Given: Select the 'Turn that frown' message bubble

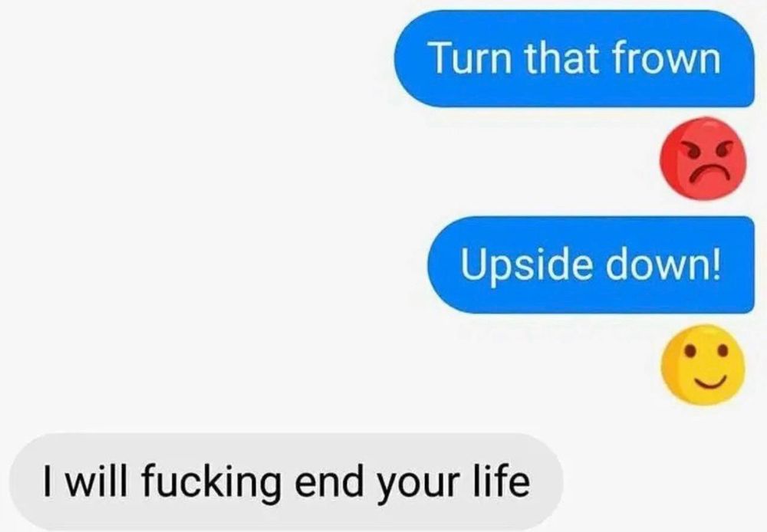Looking at the screenshot, I should tap(574, 58).
